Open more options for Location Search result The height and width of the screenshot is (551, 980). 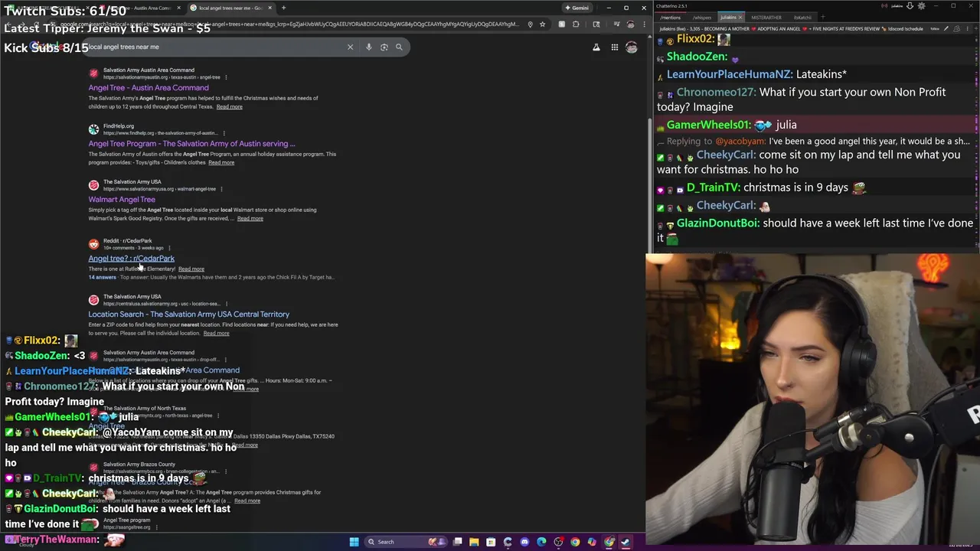coord(226,304)
